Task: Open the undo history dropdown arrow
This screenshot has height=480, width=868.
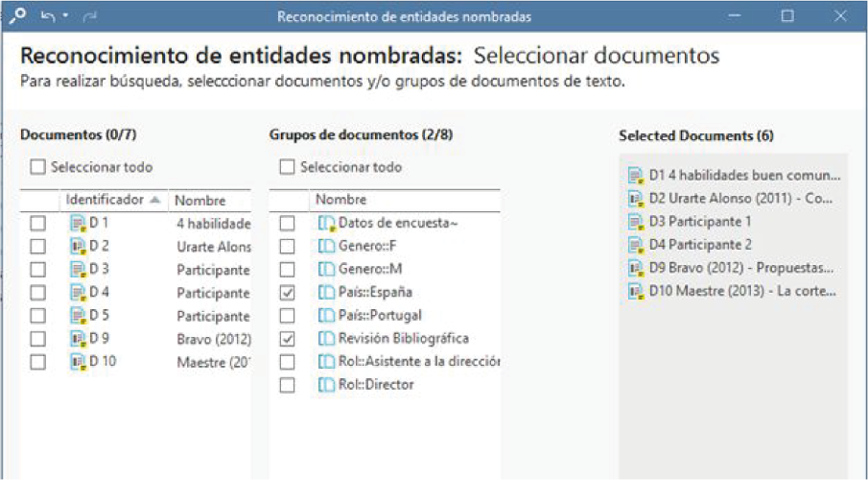Action: [x=65, y=16]
